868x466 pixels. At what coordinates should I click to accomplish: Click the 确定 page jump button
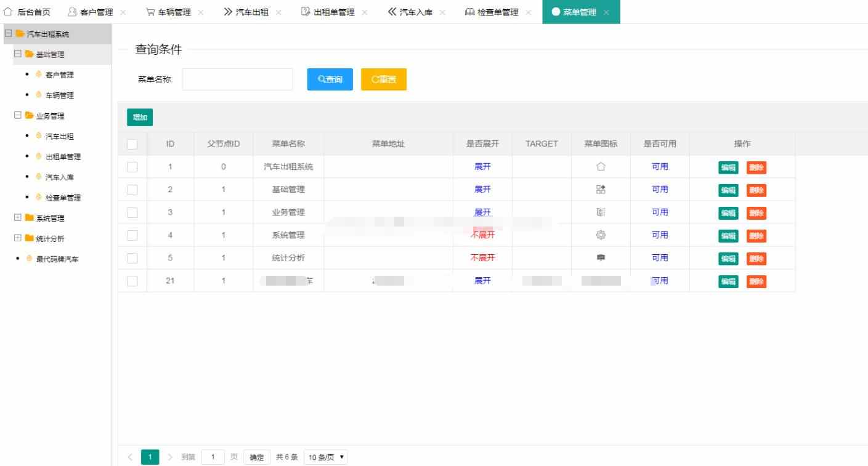[257, 457]
